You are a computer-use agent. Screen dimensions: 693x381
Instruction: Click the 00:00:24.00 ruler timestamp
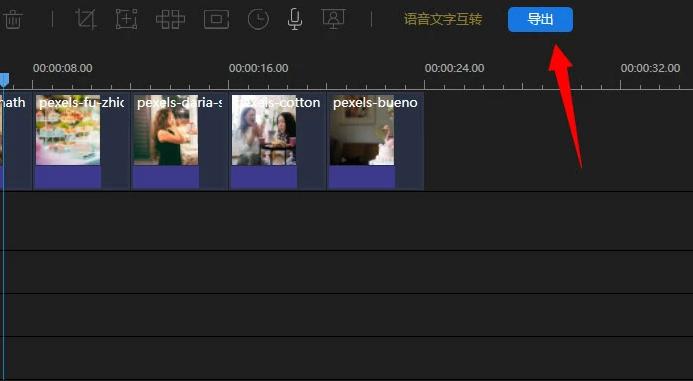point(454,68)
